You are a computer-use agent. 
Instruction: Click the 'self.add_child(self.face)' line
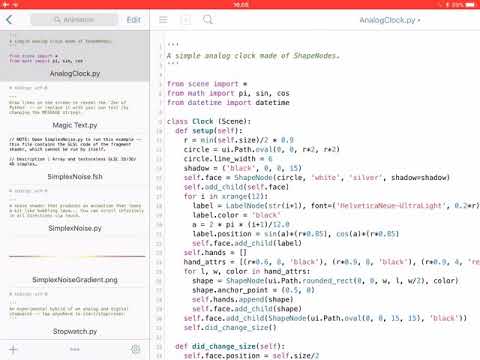point(236,187)
